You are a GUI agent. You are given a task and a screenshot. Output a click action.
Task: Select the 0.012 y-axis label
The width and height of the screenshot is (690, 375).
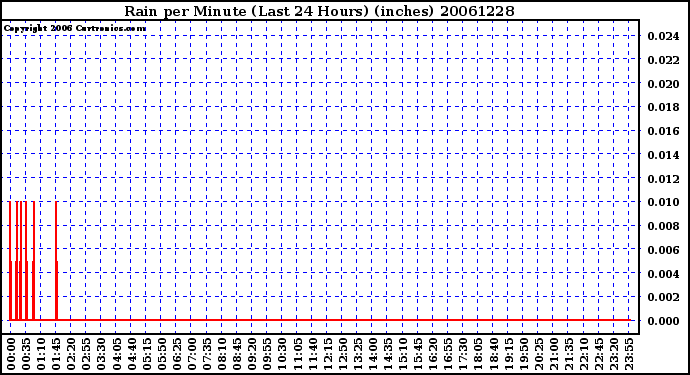(x=663, y=179)
